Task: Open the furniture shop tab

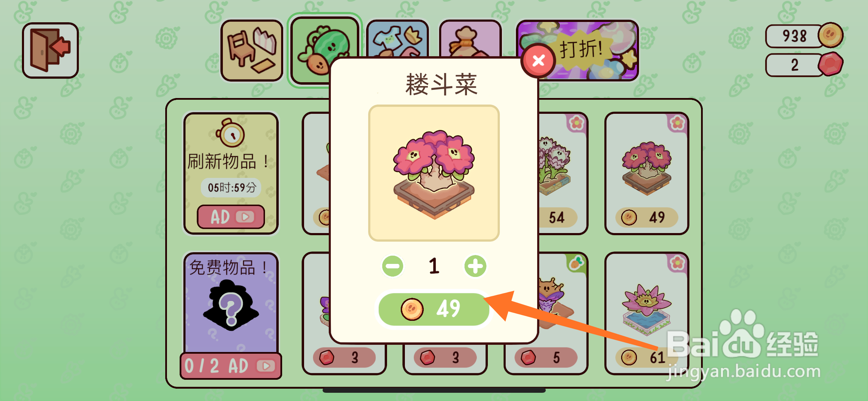Action: (252, 50)
